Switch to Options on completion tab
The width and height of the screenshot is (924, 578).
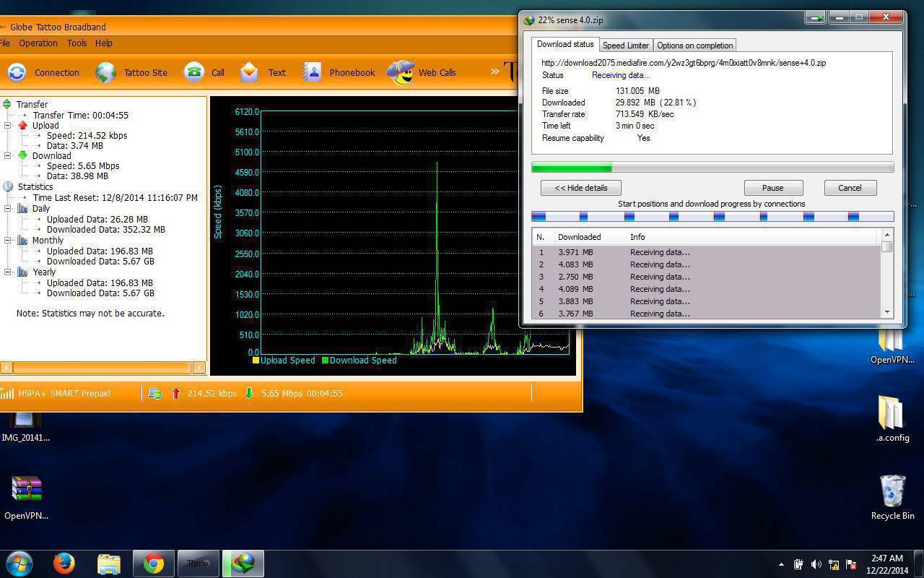point(695,45)
